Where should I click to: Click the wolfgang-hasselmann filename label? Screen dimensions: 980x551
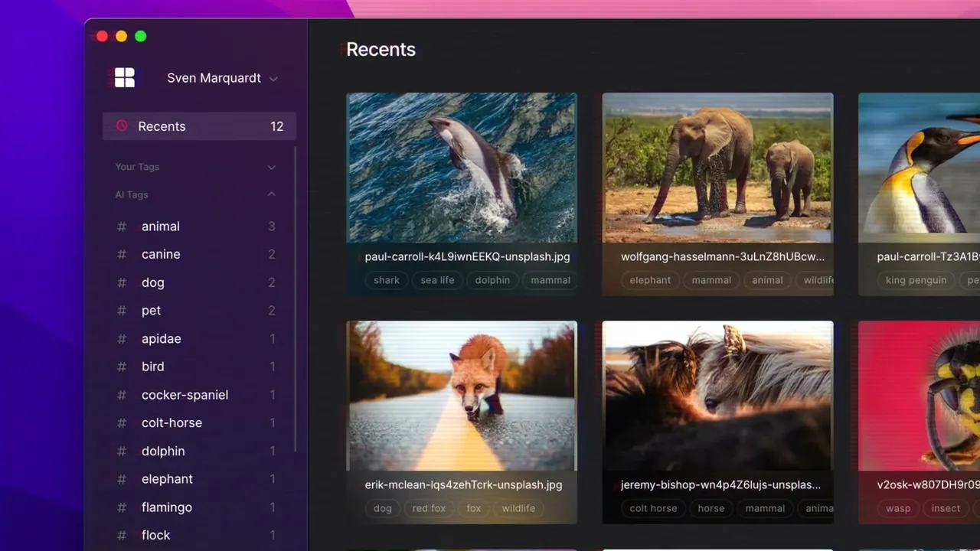pyautogui.click(x=723, y=257)
